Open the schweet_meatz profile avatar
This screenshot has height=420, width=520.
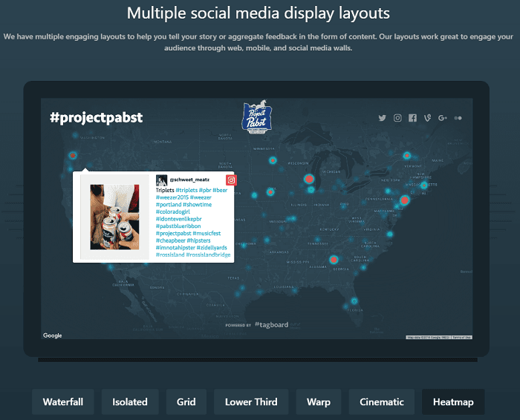(161, 180)
